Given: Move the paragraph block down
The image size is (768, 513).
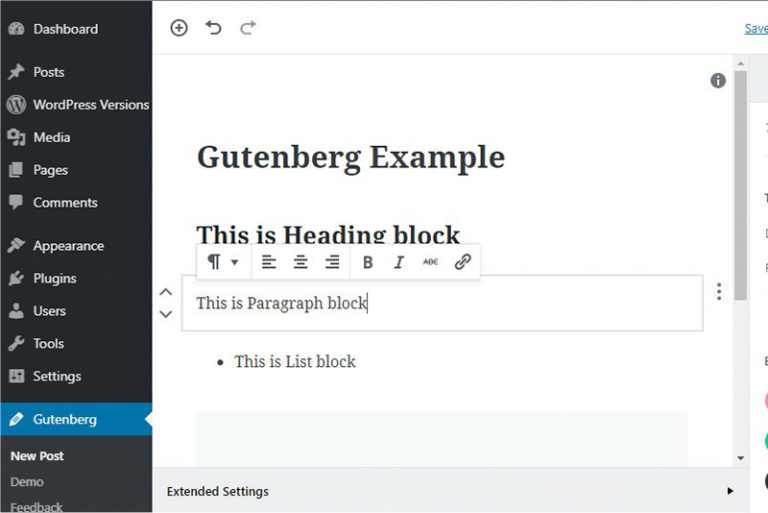Looking at the screenshot, I should tap(166, 314).
